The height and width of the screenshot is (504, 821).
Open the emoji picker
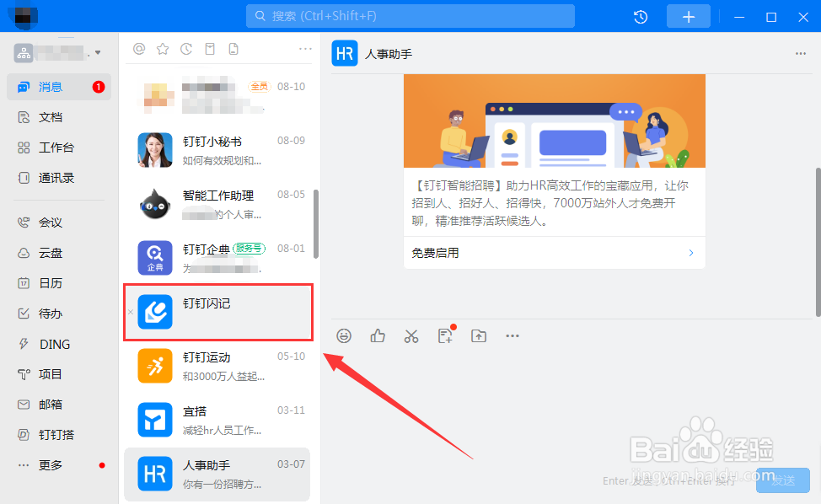coord(344,336)
